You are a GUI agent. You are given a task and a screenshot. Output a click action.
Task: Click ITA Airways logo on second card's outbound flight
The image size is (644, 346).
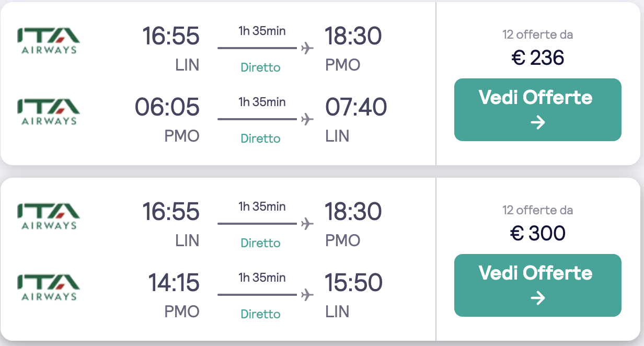click(49, 217)
